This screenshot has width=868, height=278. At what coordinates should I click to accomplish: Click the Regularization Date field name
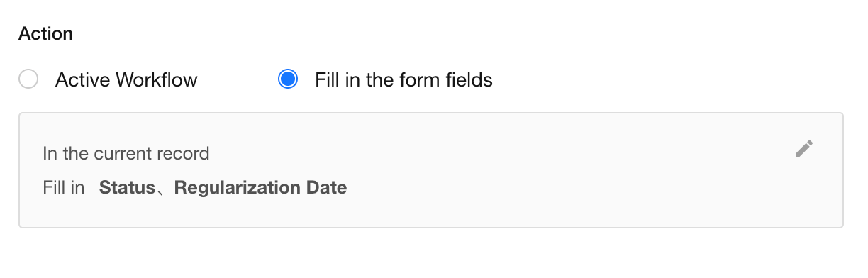260,188
